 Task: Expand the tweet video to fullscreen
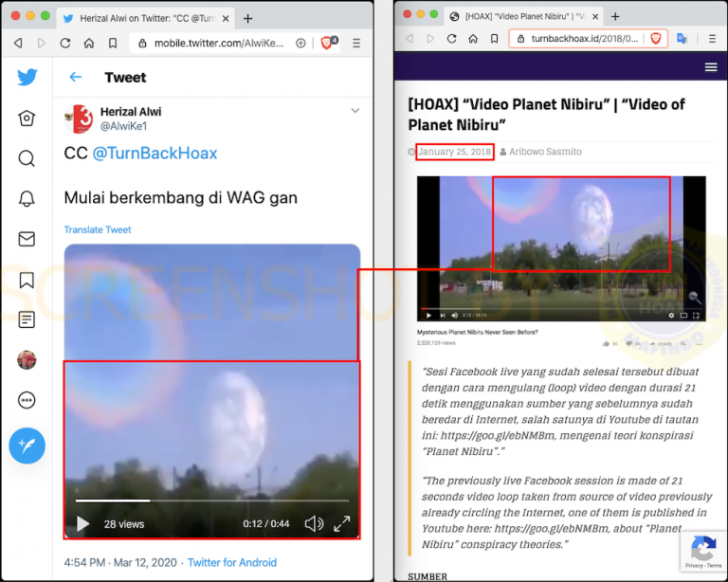tap(342, 524)
